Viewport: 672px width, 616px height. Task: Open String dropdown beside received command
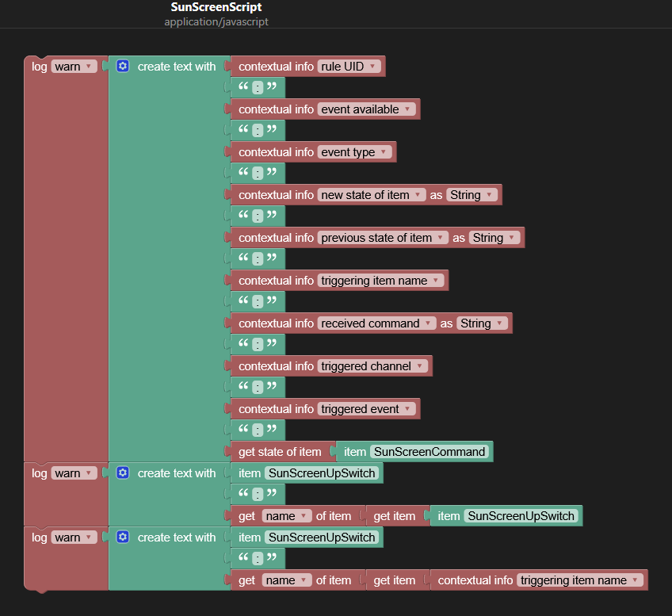tap(482, 323)
